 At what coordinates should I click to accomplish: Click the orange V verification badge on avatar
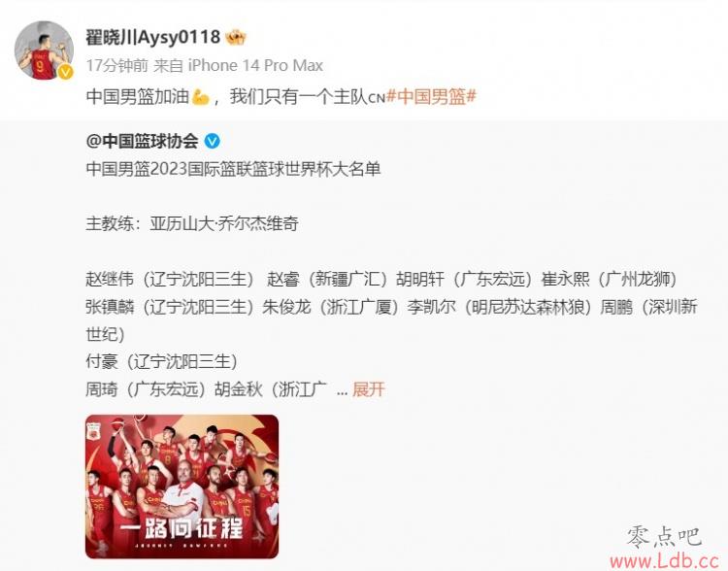(65, 72)
